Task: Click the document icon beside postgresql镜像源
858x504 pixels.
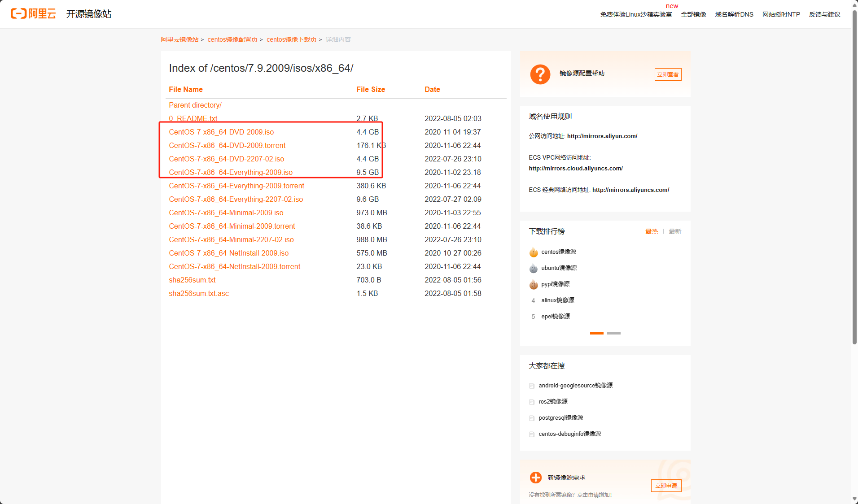Action: pyautogui.click(x=532, y=418)
